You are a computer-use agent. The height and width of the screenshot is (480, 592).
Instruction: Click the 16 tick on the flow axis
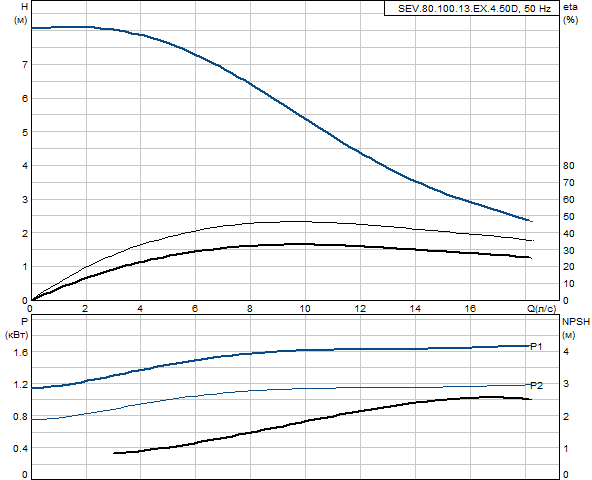pyautogui.click(x=470, y=309)
